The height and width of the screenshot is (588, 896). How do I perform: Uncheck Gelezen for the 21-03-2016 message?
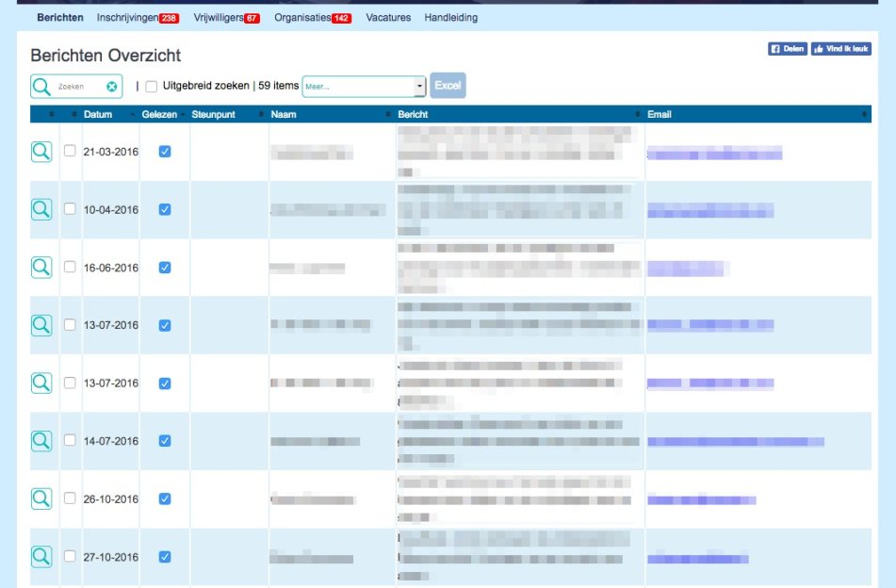[x=165, y=152]
